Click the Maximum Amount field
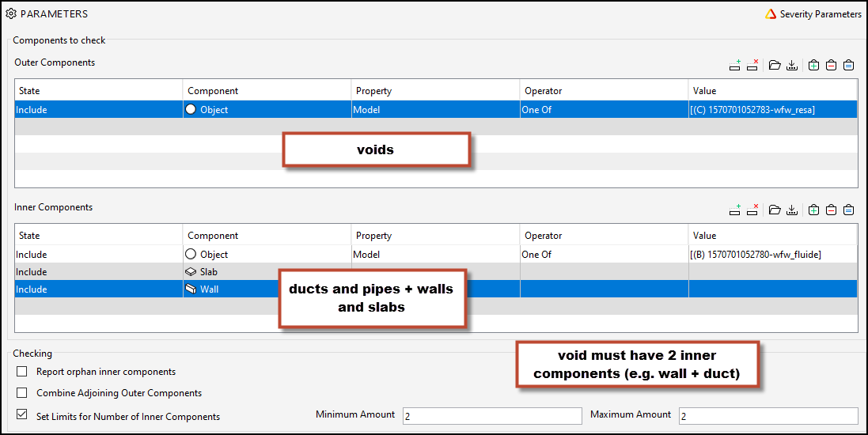The width and height of the screenshot is (868, 435). [x=768, y=416]
